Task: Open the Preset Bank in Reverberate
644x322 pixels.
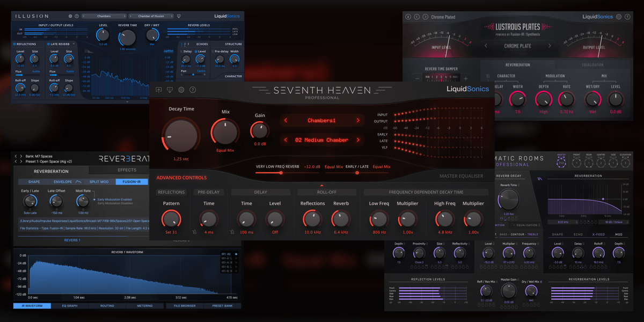Action: [222, 306]
